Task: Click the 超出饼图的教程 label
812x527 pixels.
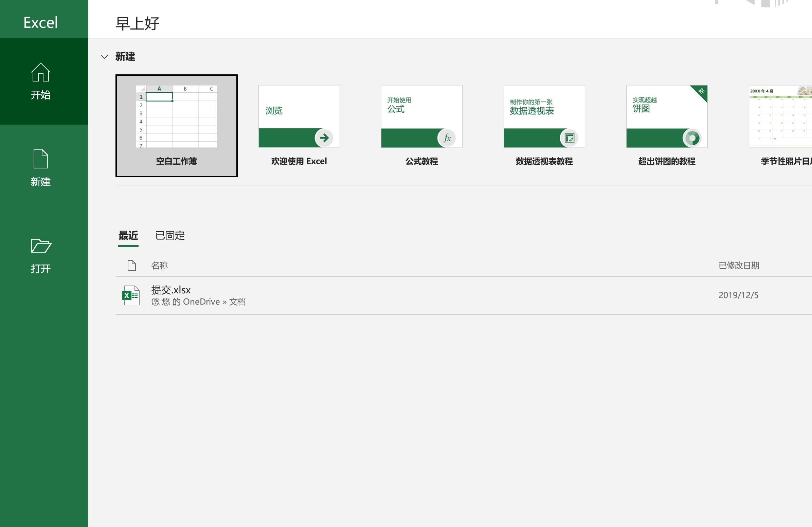Action: (667, 161)
